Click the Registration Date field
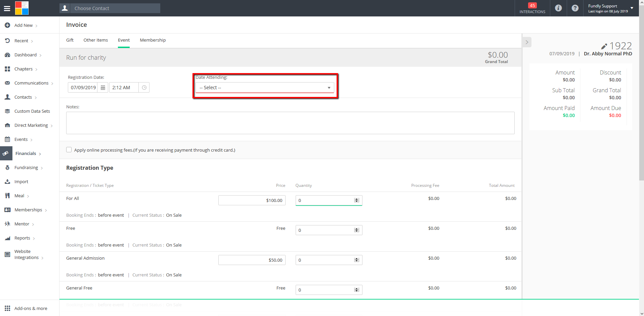Viewport: 644px width, 316px height. click(83, 88)
